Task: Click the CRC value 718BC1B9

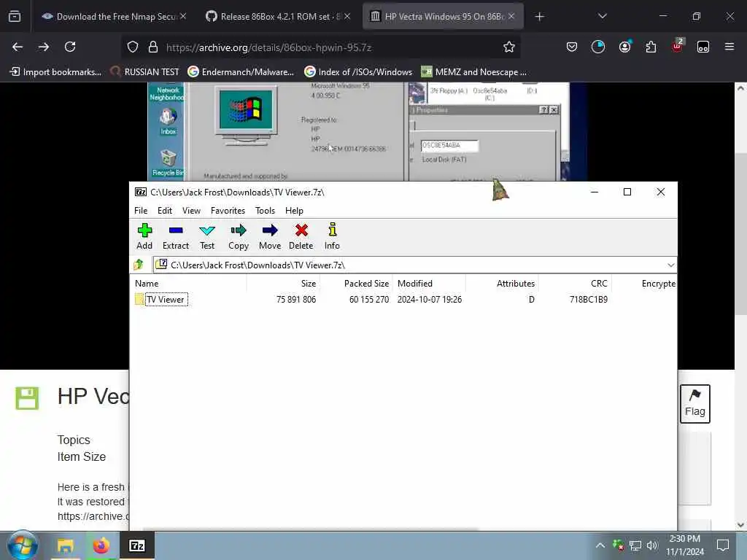Action: point(589,300)
